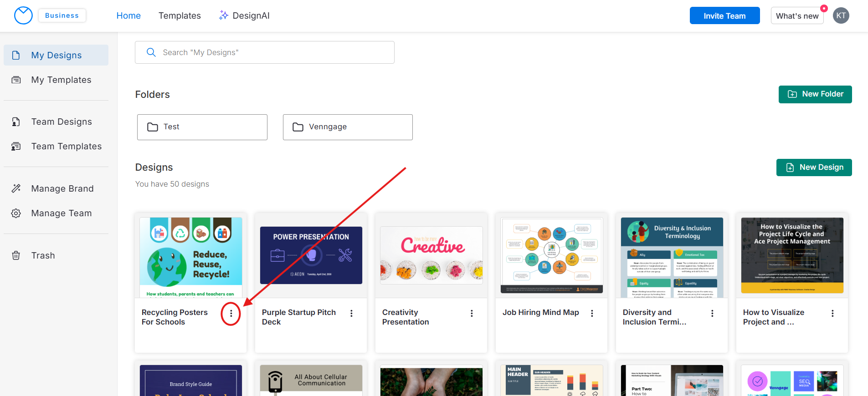The width and height of the screenshot is (868, 396).
Task: Click the DesignAI sparkle icon
Action: pos(223,15)
